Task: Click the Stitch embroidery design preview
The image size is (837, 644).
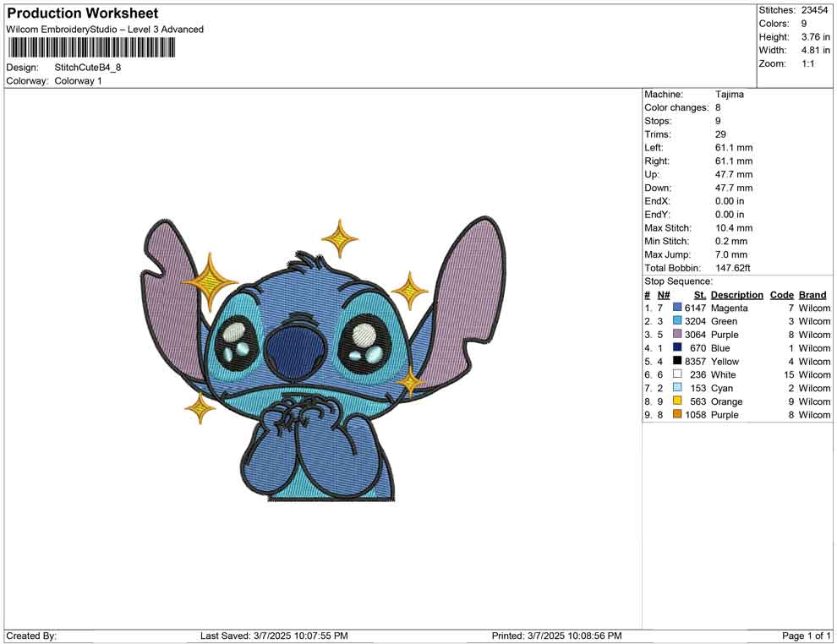Action: tap(322, 358)
